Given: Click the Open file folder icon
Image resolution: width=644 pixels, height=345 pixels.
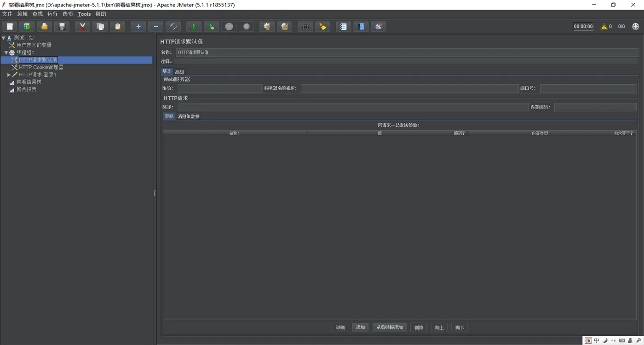Looking at the screenshot, I should [44, 27].
